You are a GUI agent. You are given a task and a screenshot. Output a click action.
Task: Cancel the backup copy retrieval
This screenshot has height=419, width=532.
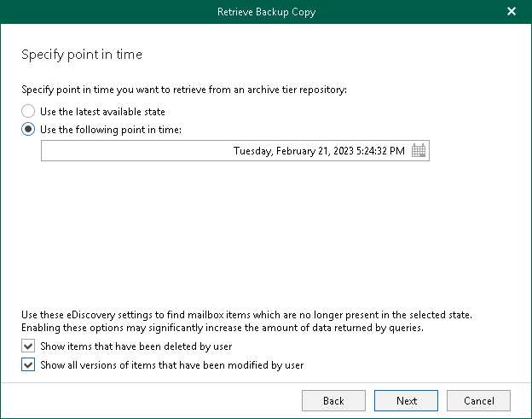point(478,400)
